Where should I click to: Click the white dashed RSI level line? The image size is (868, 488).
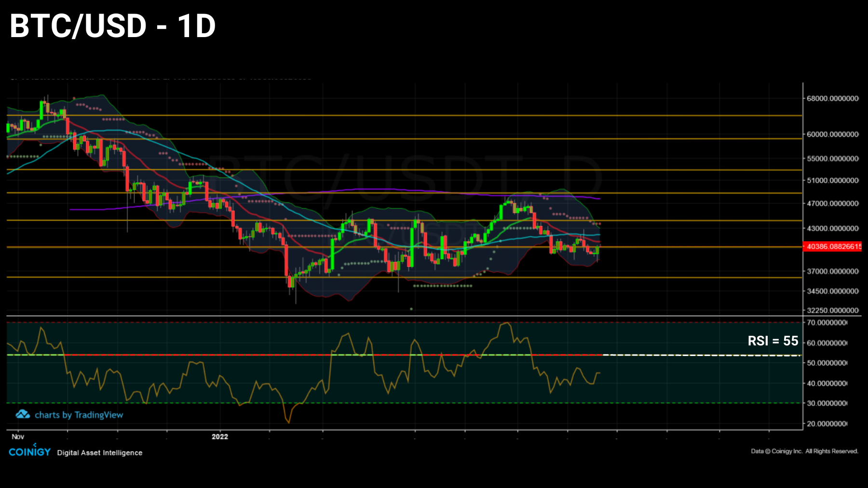[699, 355]
